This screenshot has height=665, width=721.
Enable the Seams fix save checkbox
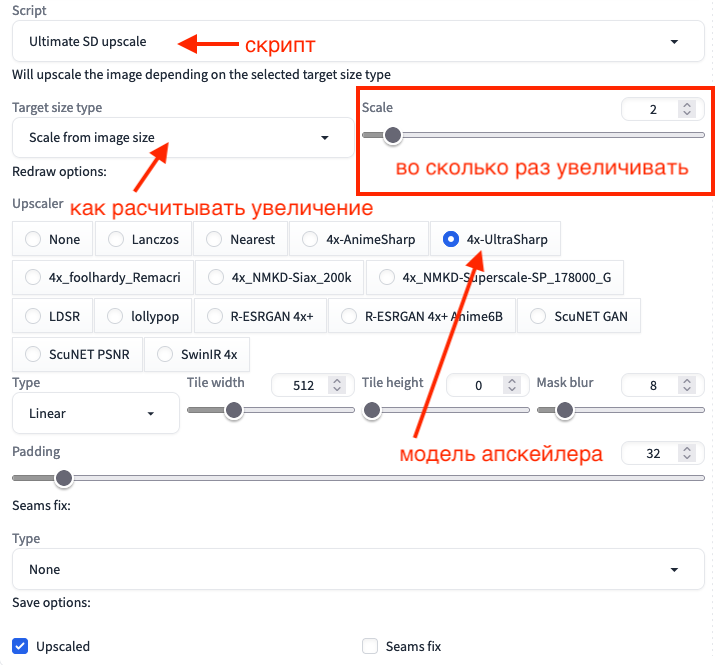[371, 646]
